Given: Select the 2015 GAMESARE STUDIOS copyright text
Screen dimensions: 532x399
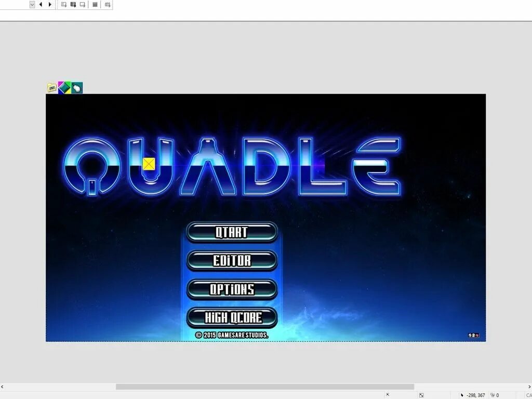Looking at the screenshot, I should pos(232,335).
